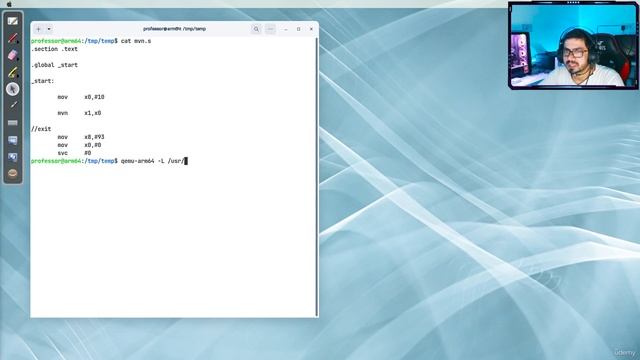Expand the new-tab dropdown arrow in terminal
This screenshot has height=360, width=640.
tap(49, 29)
